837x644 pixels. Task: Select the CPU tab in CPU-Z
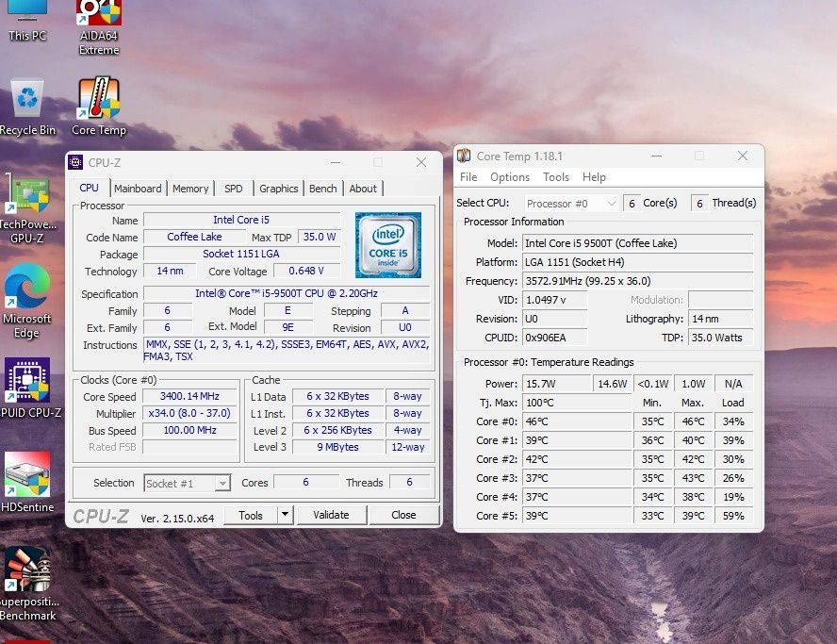pos(89,188)
